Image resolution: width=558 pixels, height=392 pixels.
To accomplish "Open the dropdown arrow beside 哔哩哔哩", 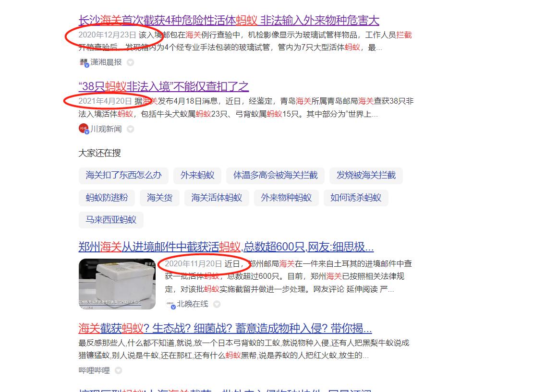I will point(118,370).
